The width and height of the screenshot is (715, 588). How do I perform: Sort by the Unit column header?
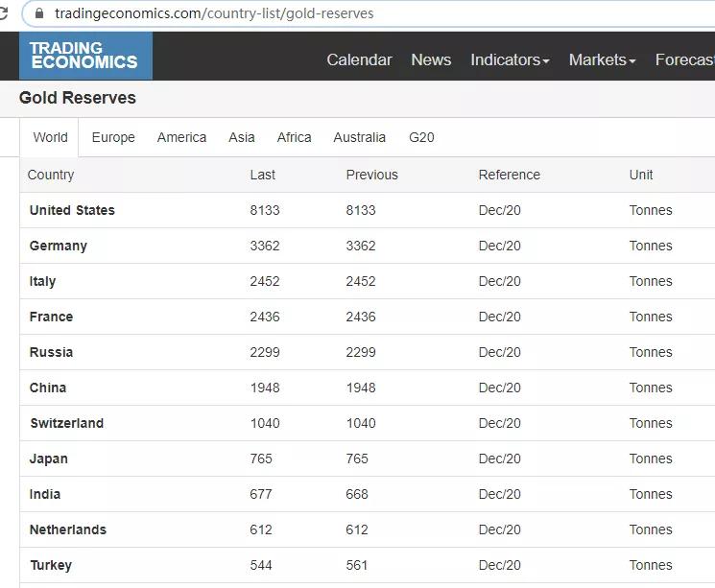point(641,175)
